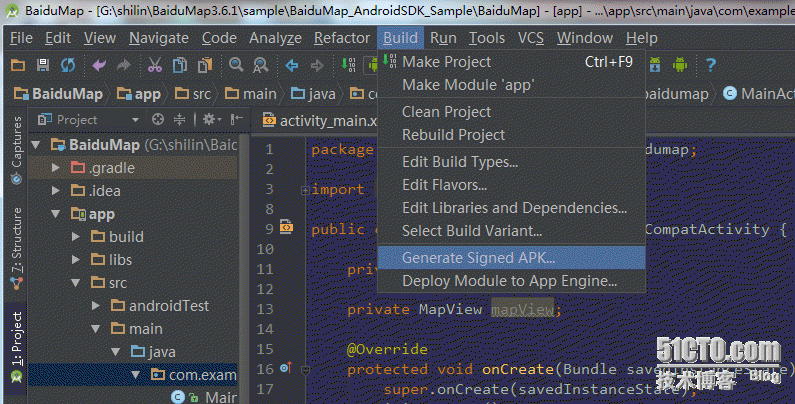Expand the androidTest folder
This screenshot has width=795, height=404.
click(95, 306)
